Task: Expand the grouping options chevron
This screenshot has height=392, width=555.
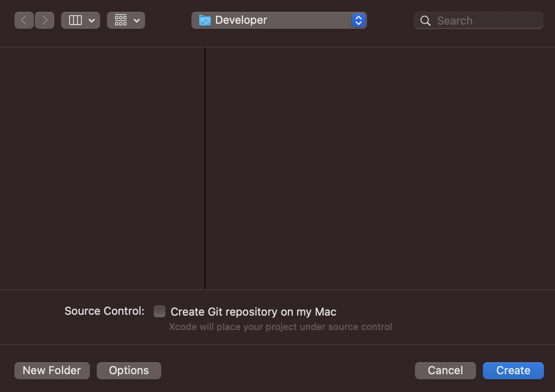Action: pos(137,20)
